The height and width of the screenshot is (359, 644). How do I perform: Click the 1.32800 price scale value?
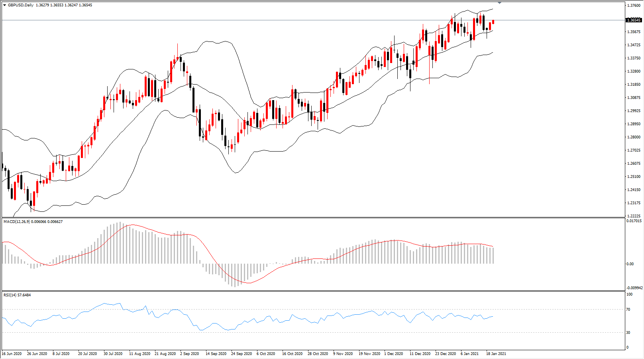coord(634,71)
